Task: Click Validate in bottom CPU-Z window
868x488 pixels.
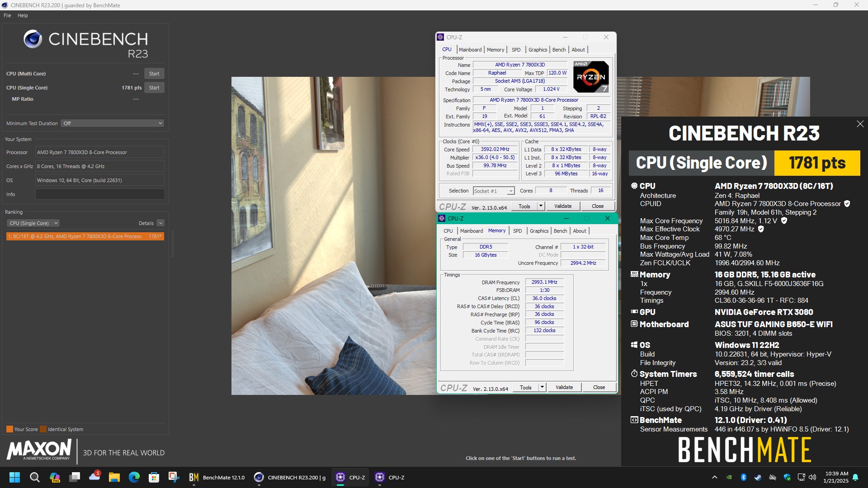Action: [x=564, y=387]
